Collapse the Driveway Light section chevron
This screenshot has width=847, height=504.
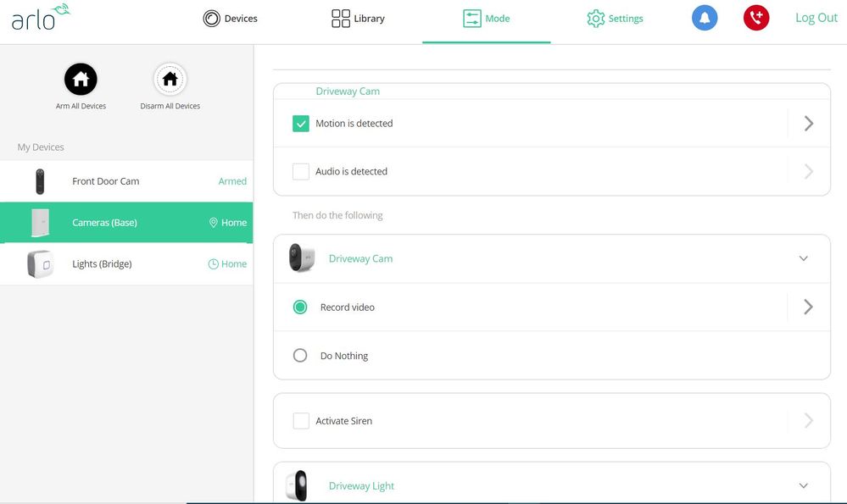point(804,485)
